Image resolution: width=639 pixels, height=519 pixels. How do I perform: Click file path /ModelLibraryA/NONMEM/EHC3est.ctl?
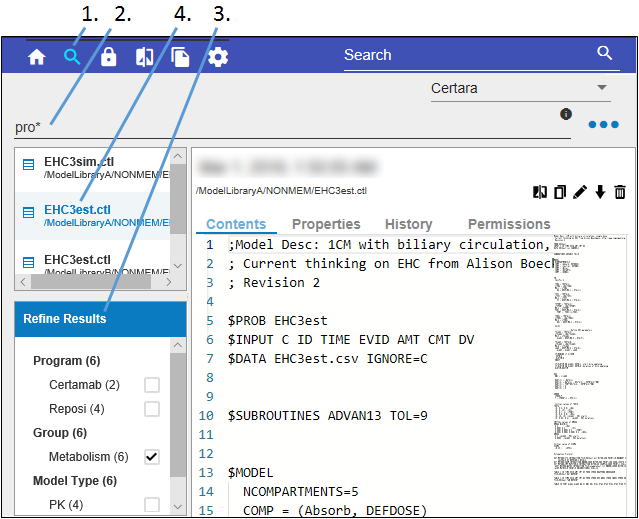[x=282, y=191]
